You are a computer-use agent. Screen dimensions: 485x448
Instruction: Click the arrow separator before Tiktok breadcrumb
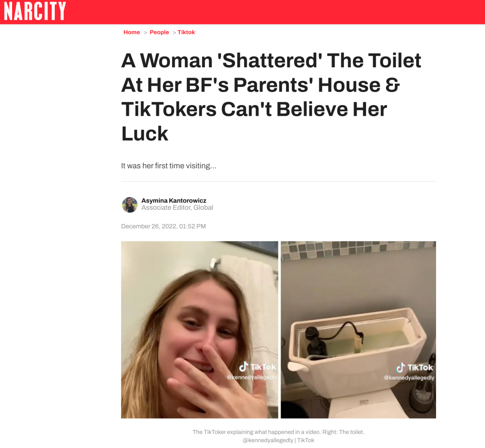(x=174, y=32)
